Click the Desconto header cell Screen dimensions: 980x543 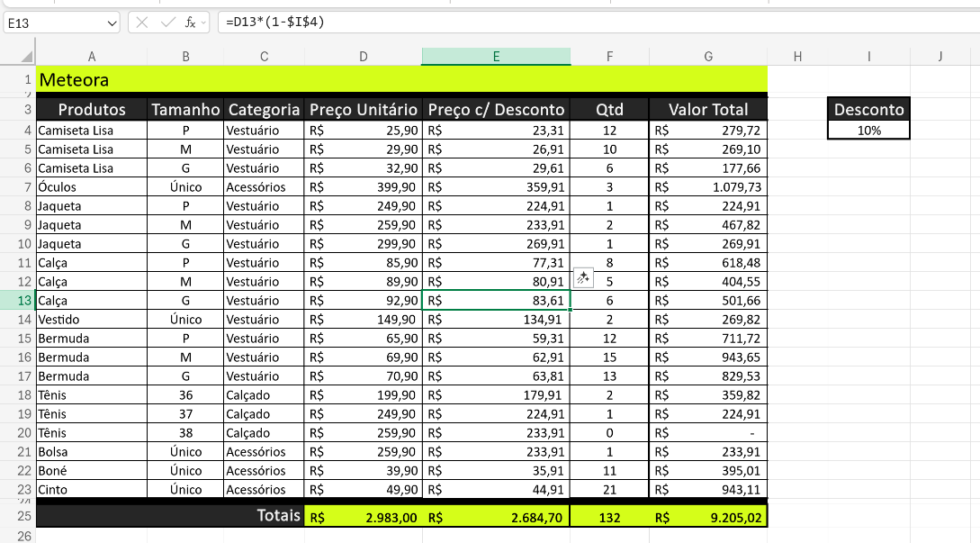tap(868, 110)
